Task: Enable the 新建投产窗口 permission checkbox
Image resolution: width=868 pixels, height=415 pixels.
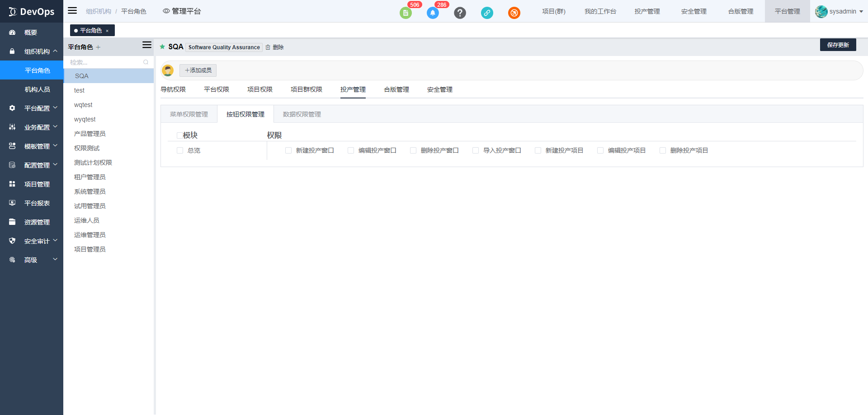Action: coord(288,150)
